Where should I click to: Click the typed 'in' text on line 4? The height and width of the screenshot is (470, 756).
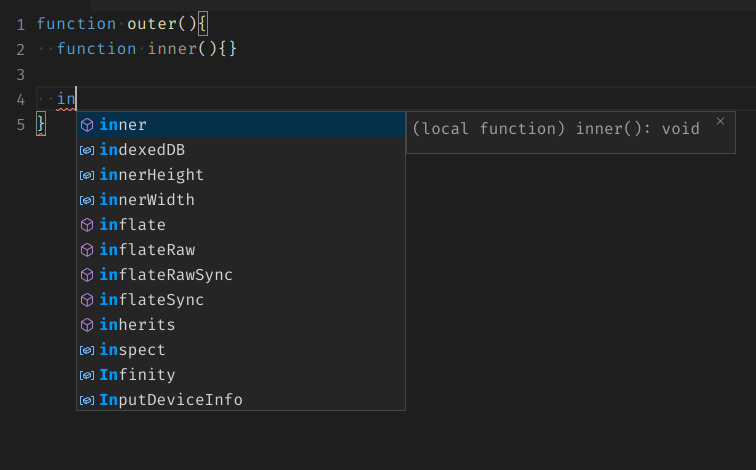point(66,99)
